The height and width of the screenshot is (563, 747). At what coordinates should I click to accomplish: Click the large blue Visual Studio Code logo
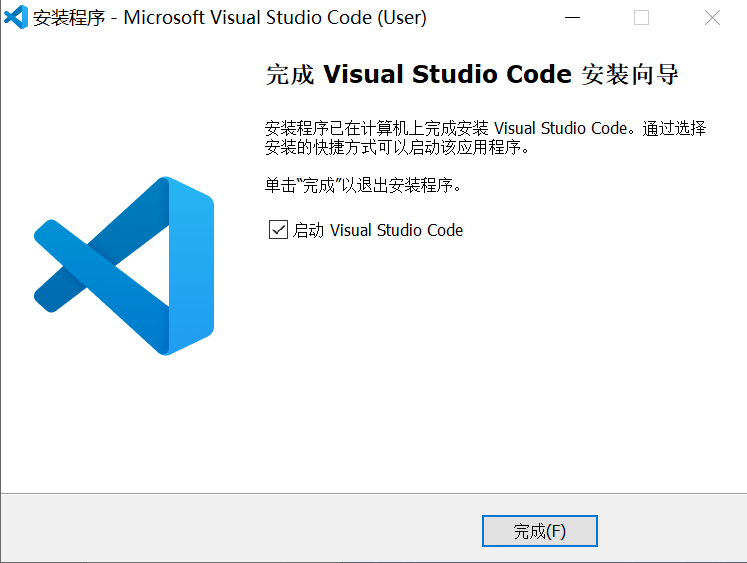(x=125, y=265)
